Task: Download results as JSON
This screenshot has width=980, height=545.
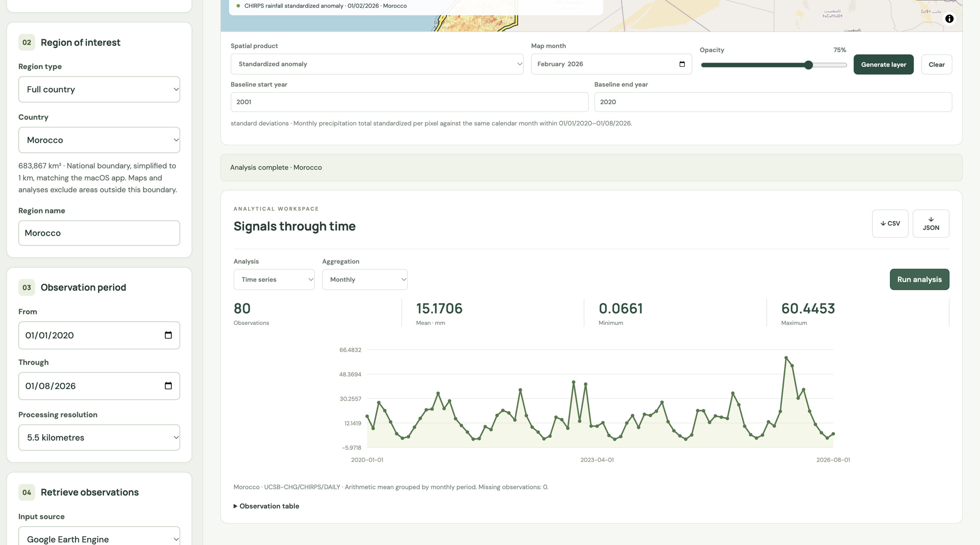Action: click(x=931, y=224)
